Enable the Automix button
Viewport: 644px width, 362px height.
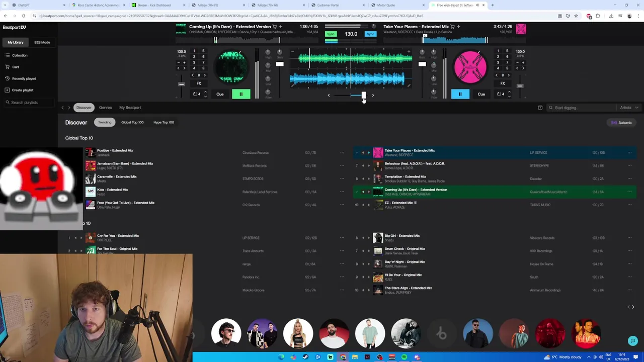(622, 123)
